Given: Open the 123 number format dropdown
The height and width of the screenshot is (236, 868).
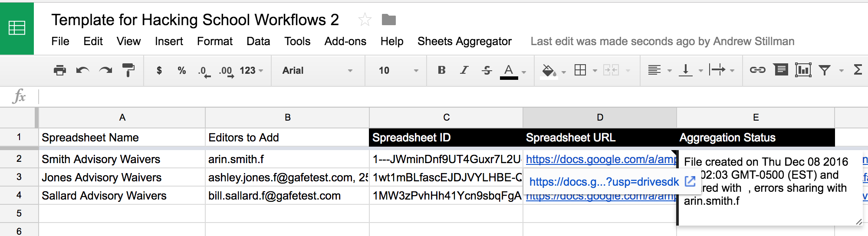Looking at the screenshot, I should [x=251, y=70].
